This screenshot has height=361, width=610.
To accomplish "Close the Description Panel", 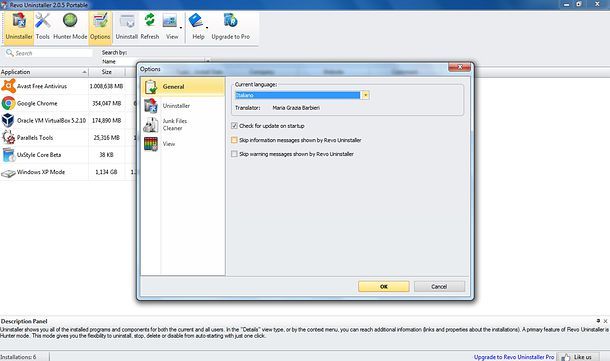I will coord(605,321).
